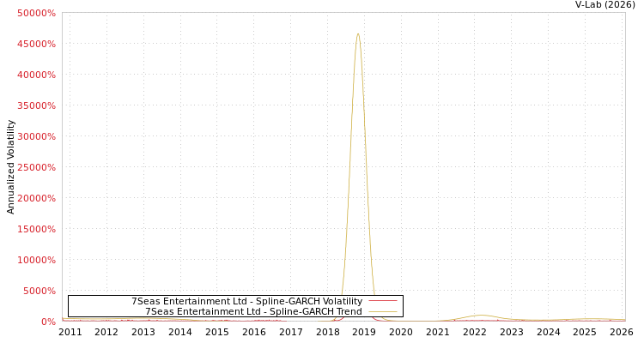Click the small trend bump at 2022
The image size is (644, 343).
click(x=481, y=315)
